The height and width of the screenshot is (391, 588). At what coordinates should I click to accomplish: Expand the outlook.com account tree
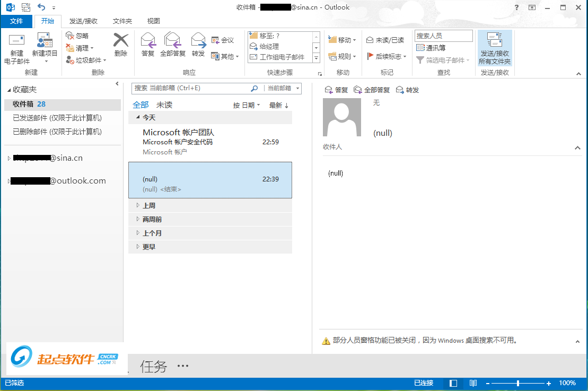(x=9, y=181)
